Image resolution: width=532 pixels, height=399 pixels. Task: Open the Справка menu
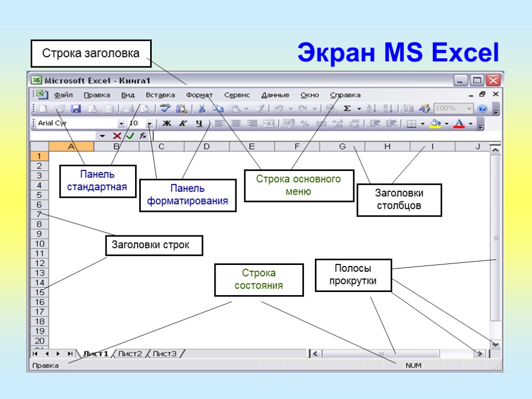point(345,95)
